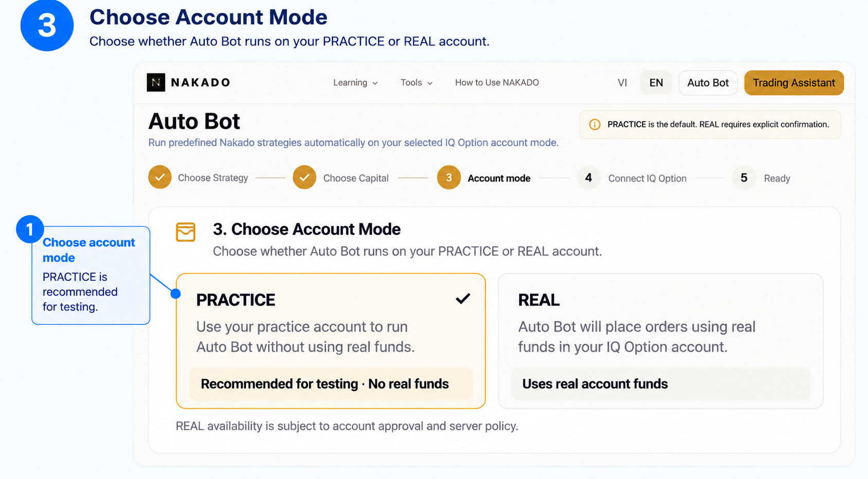Click the Connect IQ Option step label
Screen dimensions: 868x479
coord(647,178)
